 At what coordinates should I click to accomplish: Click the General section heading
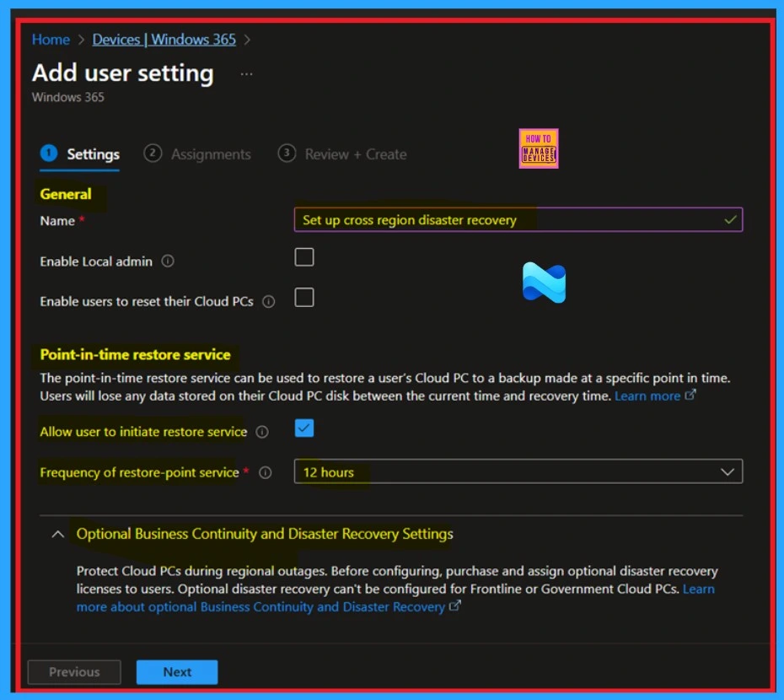pos(66,194)
